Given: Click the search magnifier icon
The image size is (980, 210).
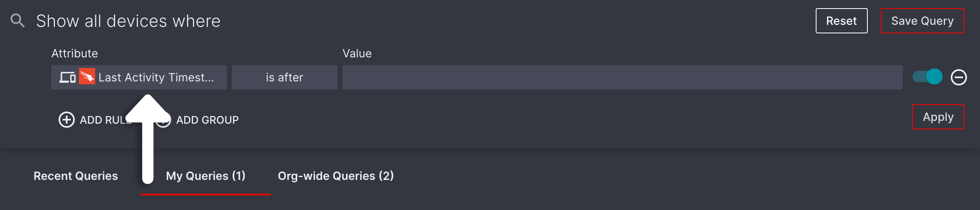Looking at the screenshot, I should (x=17, y=20).
